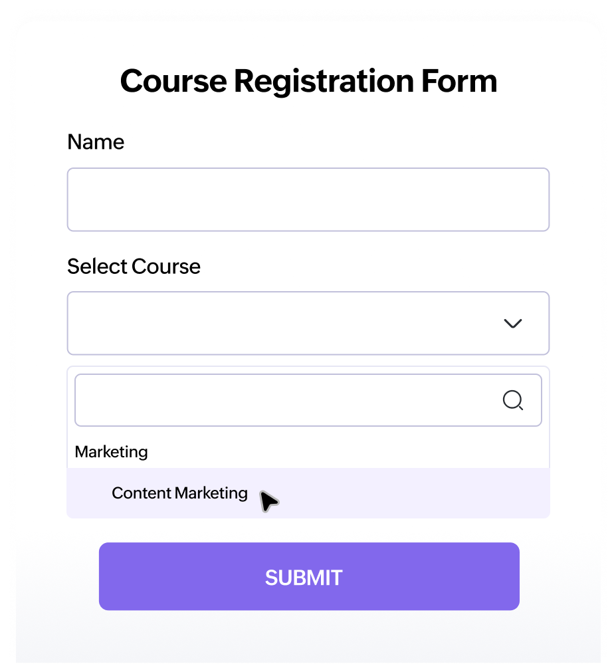This screenshot has height=672, width=616.
Task: Run search using the magnifying glass
Action: pos(512,400)
